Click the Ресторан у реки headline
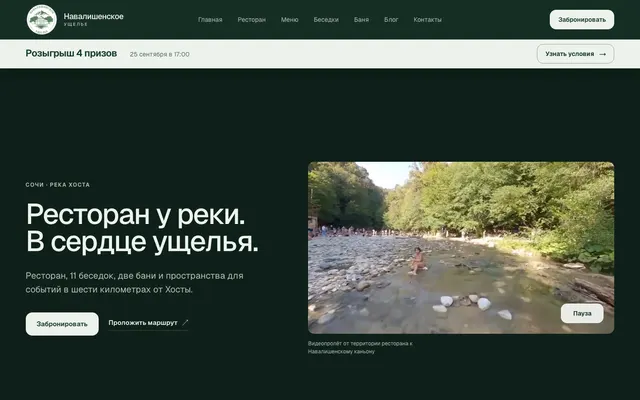This screenshot has width=640, height=400. (x=142, y=228)
